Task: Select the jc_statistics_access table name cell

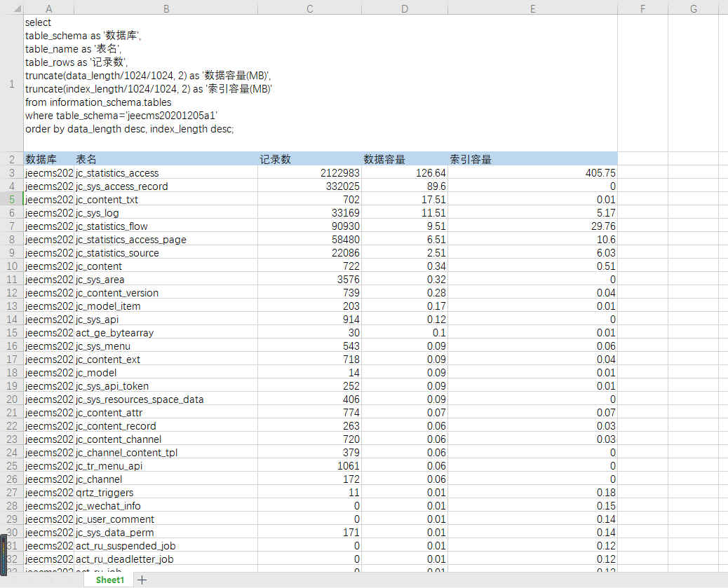Action: pos(166,172)
